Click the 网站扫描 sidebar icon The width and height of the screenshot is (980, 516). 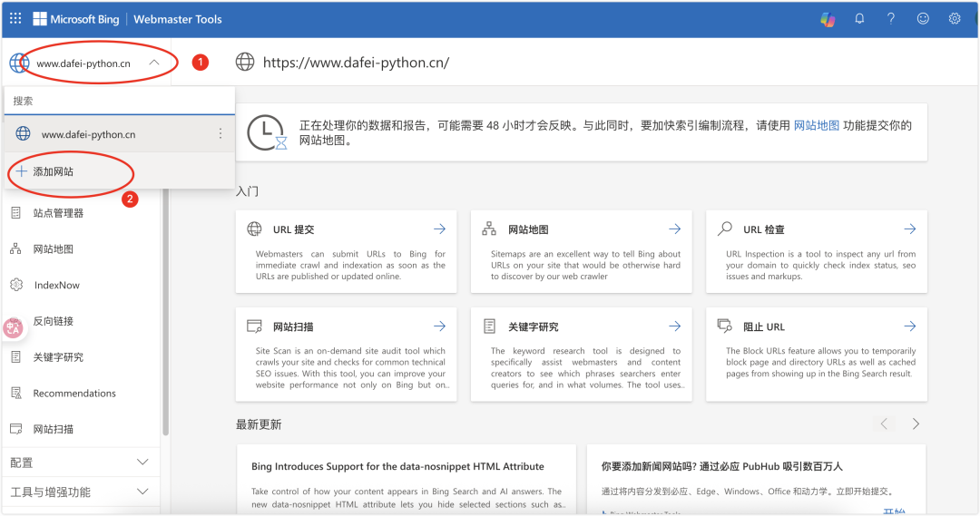(16, 429)
